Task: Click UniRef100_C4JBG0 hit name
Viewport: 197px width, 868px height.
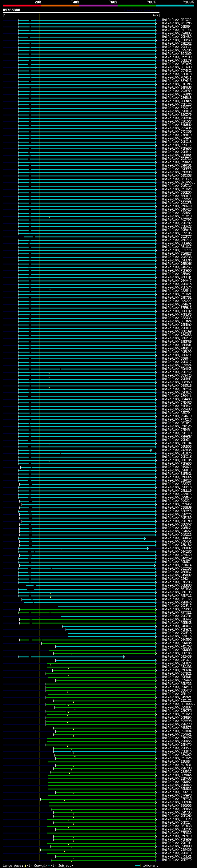Action: (x=177, y=538)
